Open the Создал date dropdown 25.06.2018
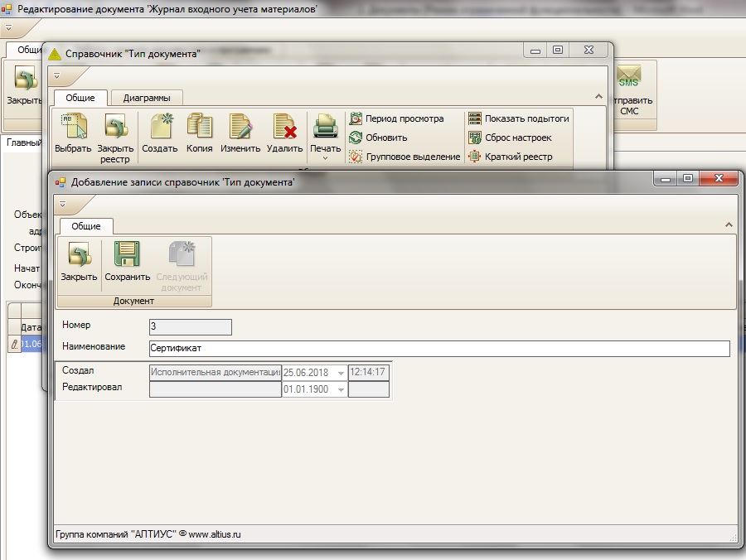746x560 pixels. pos(341,373)
